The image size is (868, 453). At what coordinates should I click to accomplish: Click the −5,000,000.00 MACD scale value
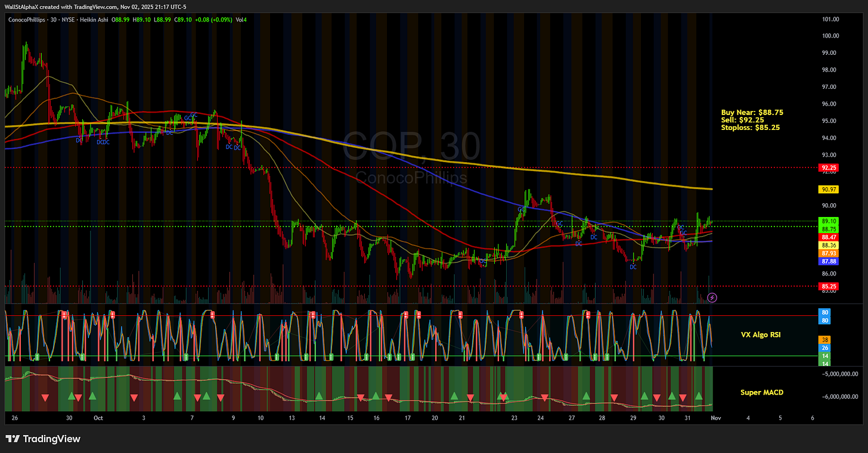(x=840, y=374)
